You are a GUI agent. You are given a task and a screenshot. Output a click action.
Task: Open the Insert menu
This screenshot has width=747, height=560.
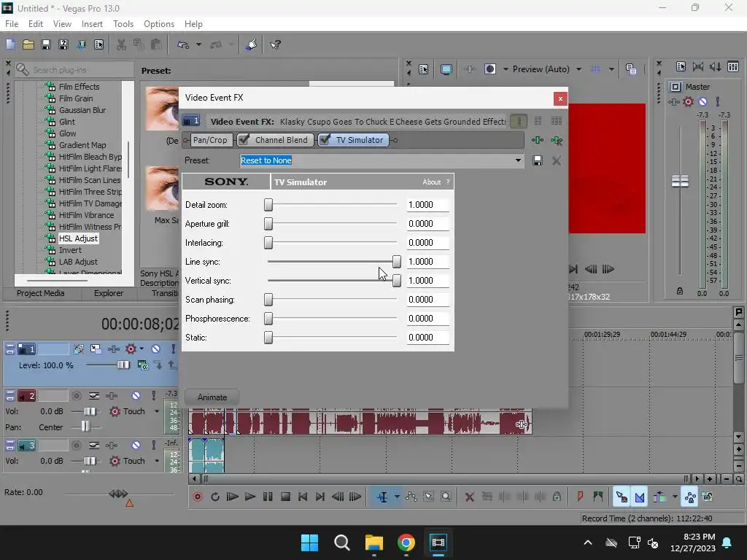92,24
